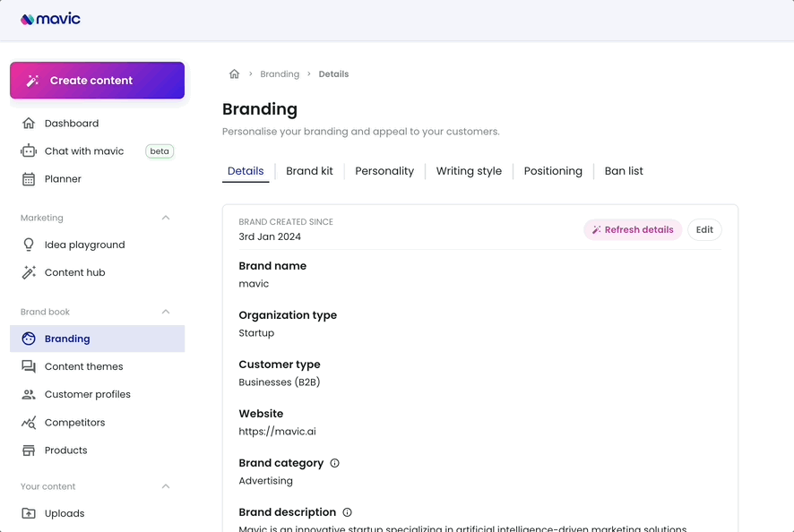Click the Create content button
794x532 pixels.
97,81
